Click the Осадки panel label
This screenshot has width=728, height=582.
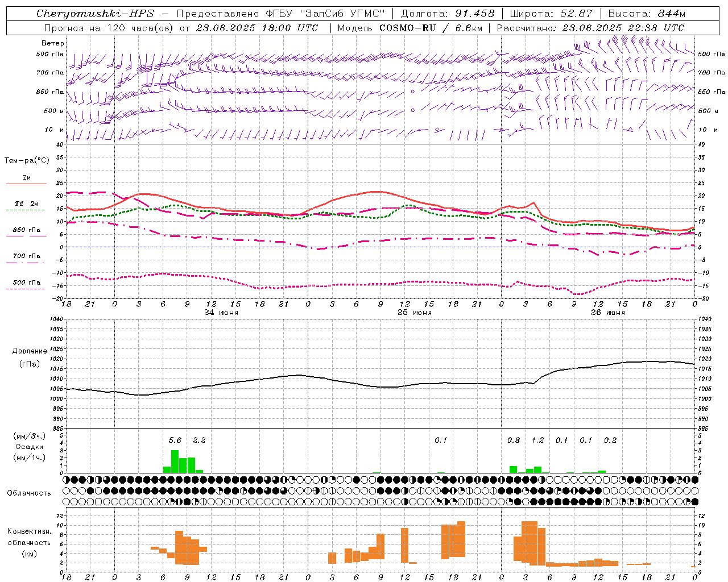(x=30, y=447)
